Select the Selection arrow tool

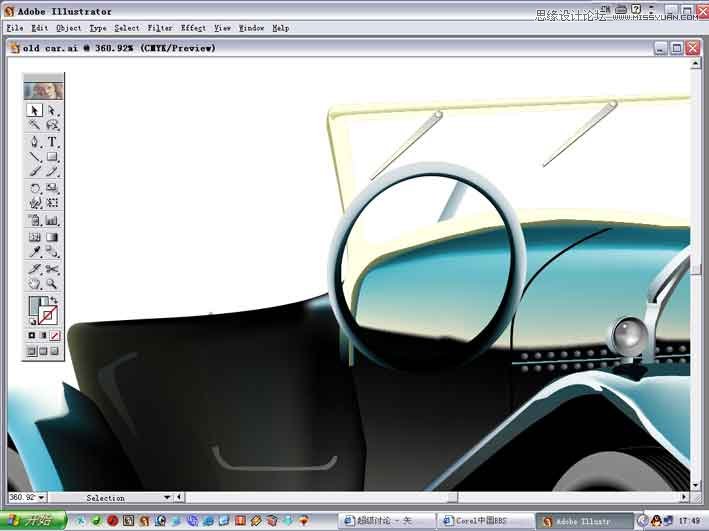(x=34, y=110)
